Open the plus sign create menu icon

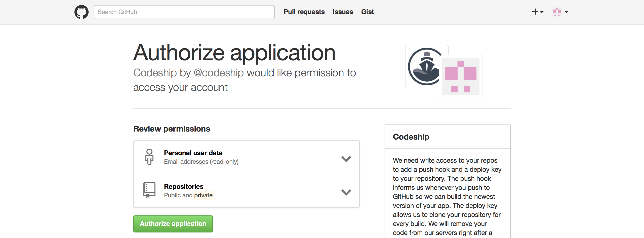[x=535, y=12]
